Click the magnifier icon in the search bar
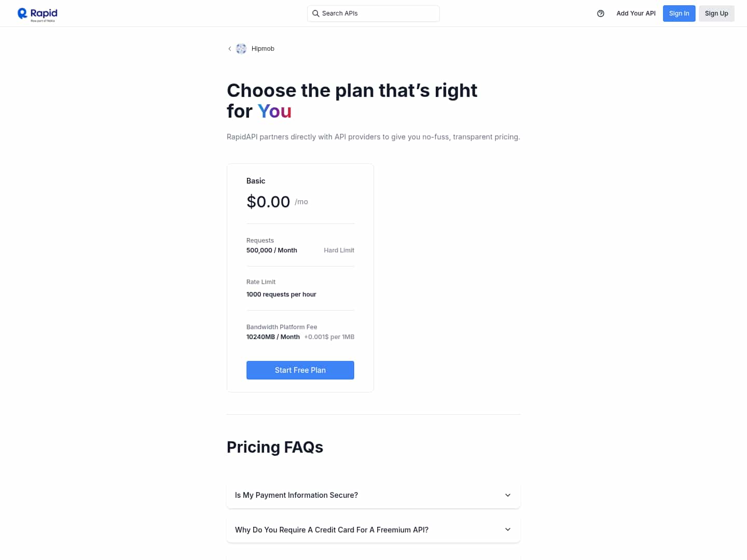 coord(315,13)
